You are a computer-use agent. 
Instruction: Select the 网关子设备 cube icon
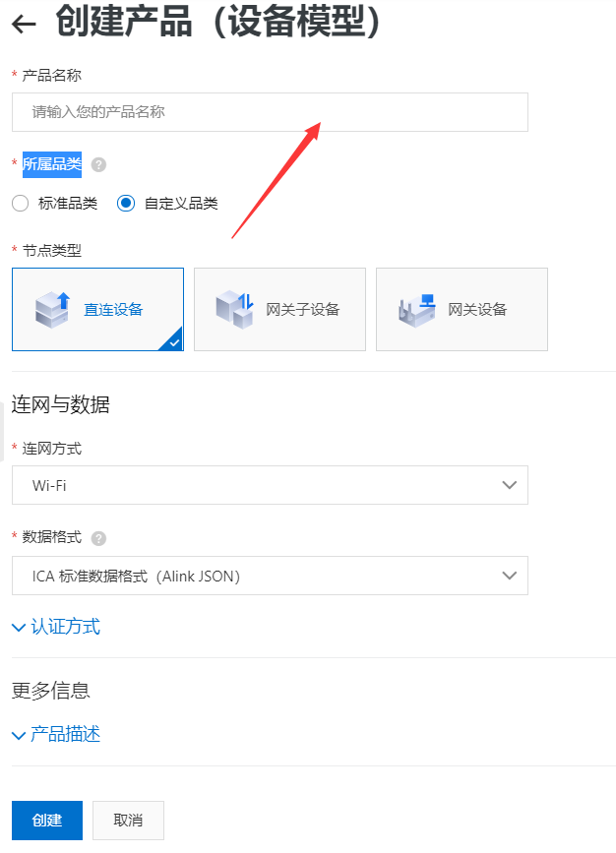tap(235, 310)
